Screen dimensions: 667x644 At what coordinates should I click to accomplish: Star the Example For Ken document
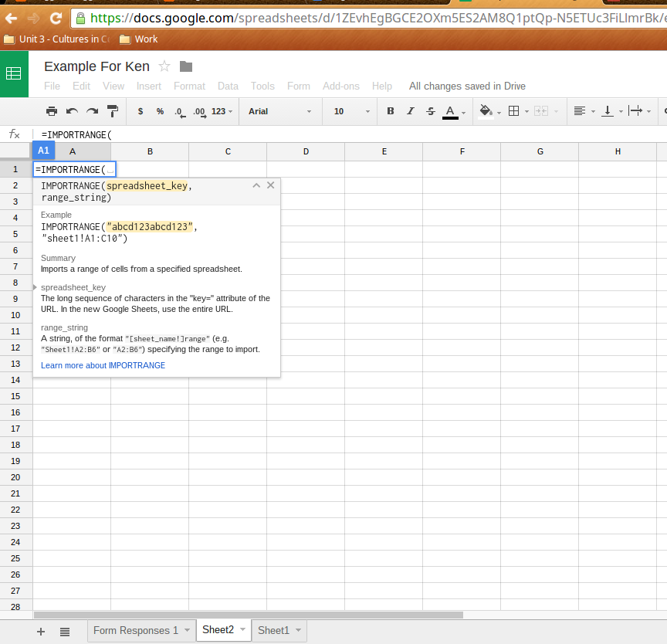point(164,66)
